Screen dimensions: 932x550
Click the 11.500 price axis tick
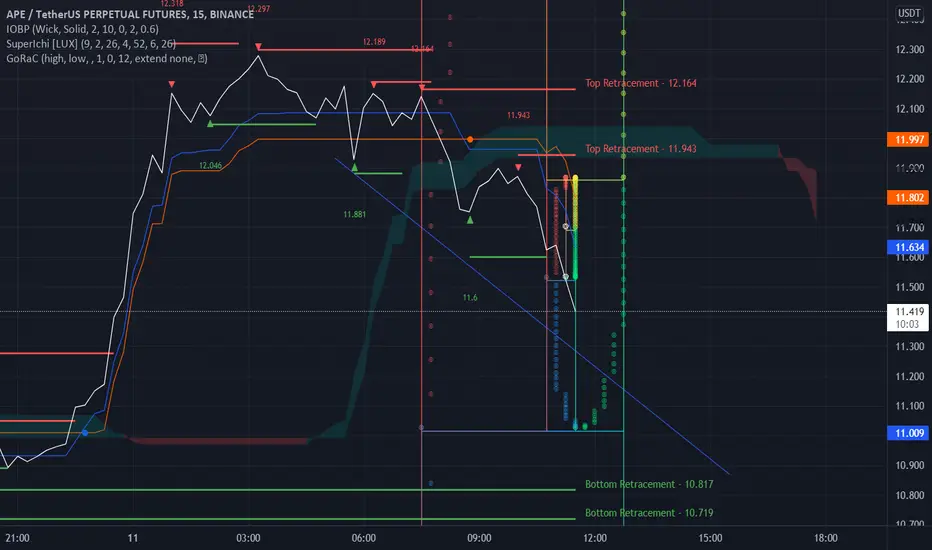click(909, 287)
